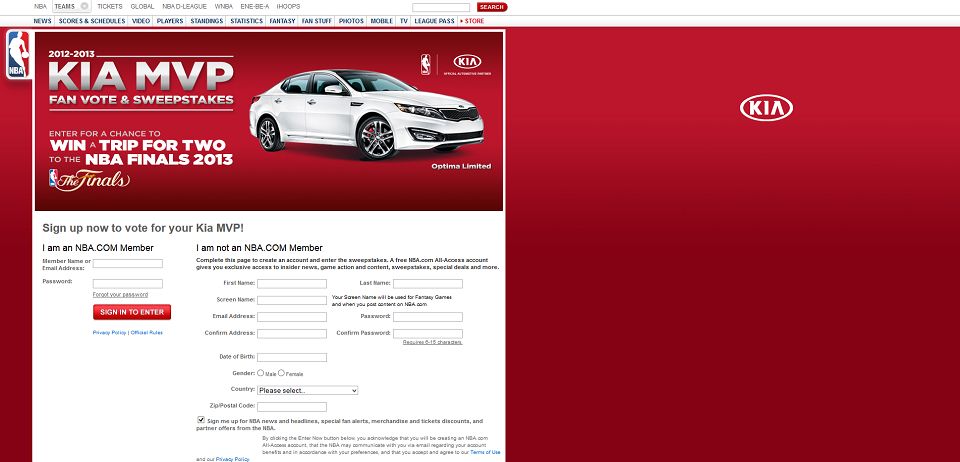Open the MOBILE tab
Screen dimensions: 960x462
click(x=381, y=21)
